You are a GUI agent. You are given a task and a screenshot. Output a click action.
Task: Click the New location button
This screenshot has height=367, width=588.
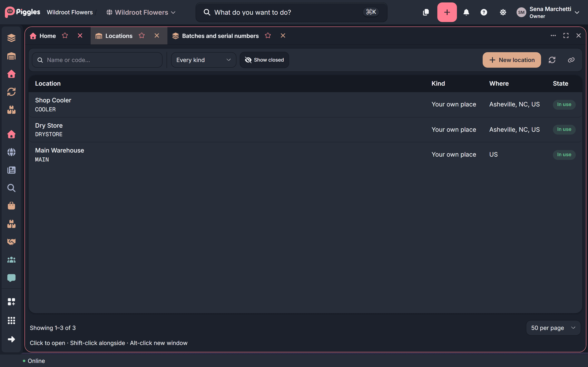pos(512,60)
